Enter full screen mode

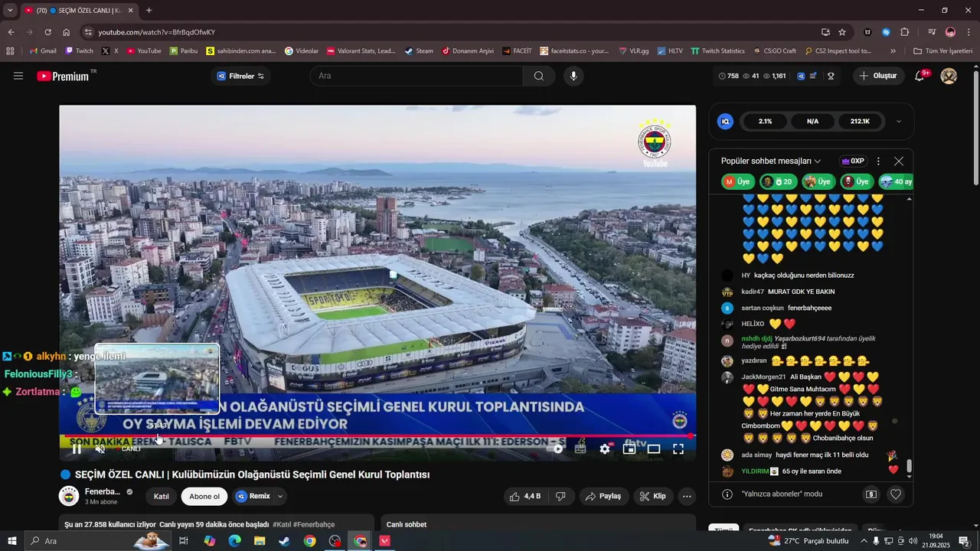click(678, 449)
